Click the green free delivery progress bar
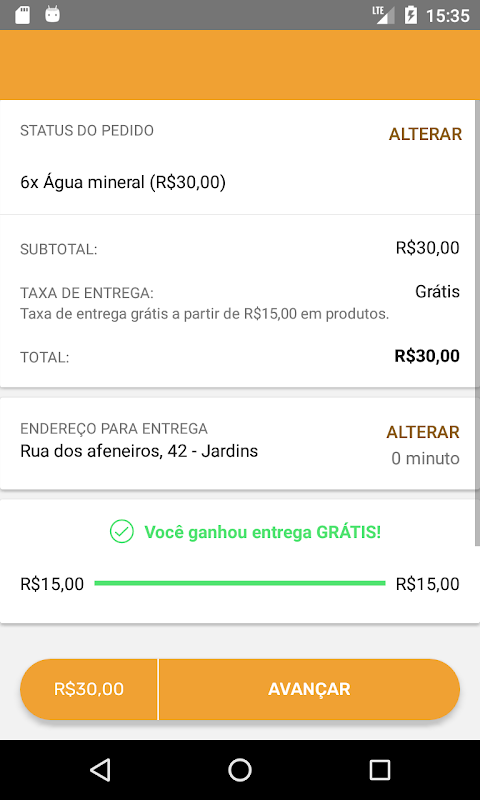 tap(240, 583)
